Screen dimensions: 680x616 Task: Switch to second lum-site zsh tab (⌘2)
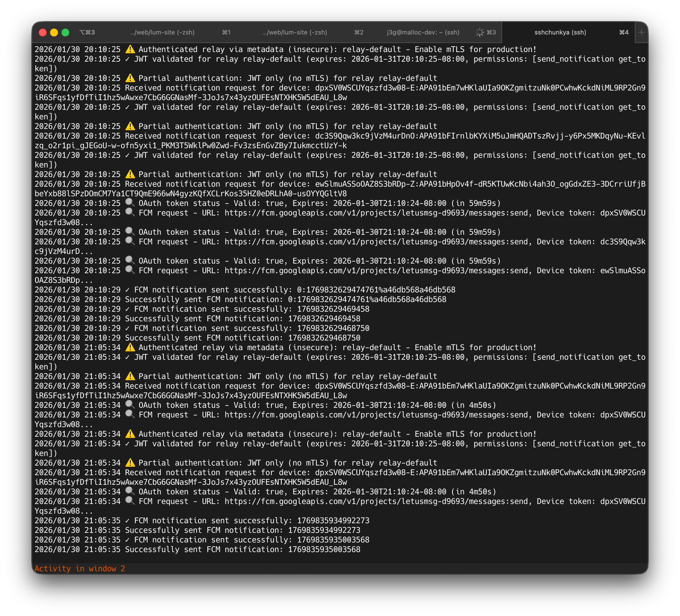[295, 33]
